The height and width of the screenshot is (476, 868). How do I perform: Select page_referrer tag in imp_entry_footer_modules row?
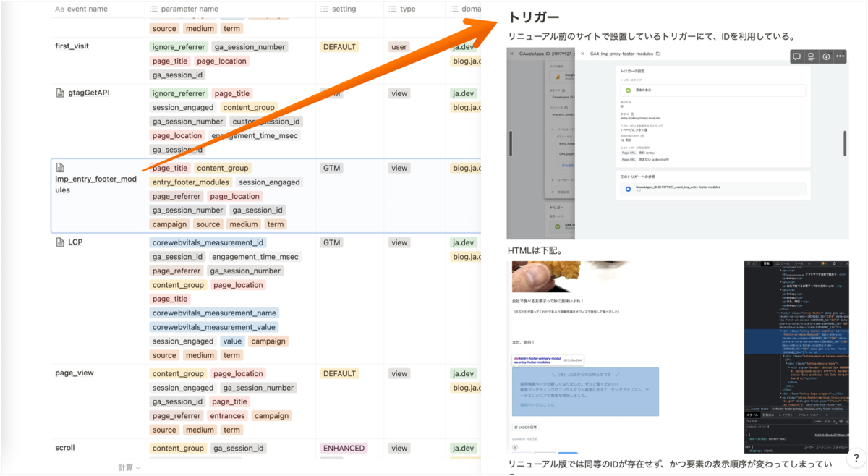point(176,196)
